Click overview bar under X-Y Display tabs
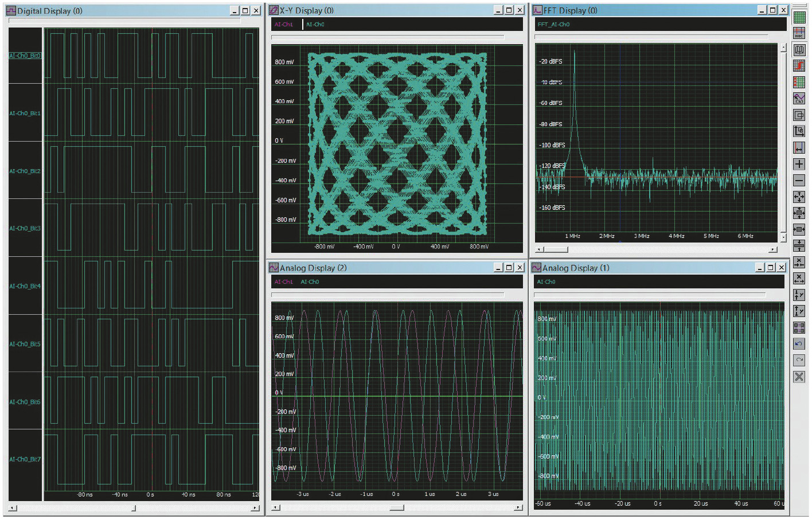The image size is (812, 520). 388,37
